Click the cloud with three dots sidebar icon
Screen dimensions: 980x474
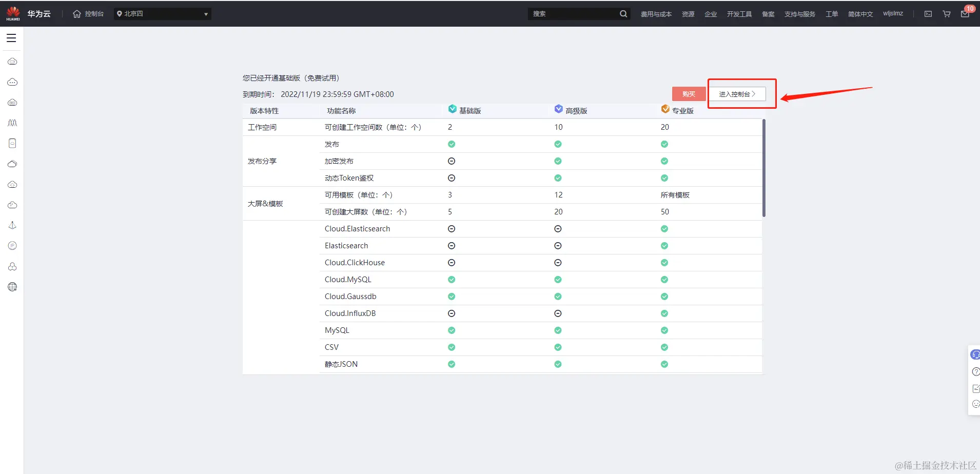12,82
